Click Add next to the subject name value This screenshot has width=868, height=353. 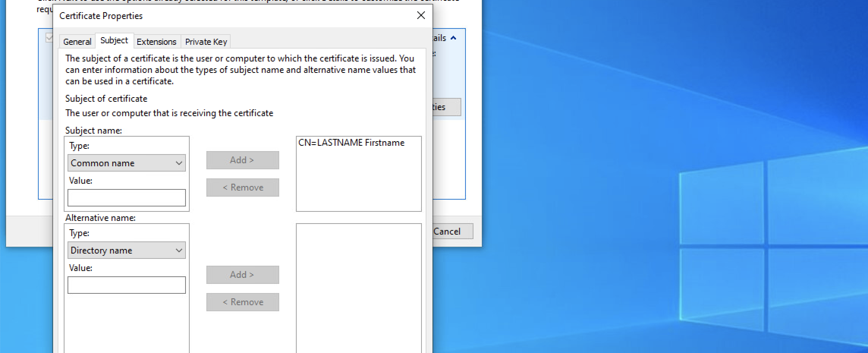pos(242,160)
